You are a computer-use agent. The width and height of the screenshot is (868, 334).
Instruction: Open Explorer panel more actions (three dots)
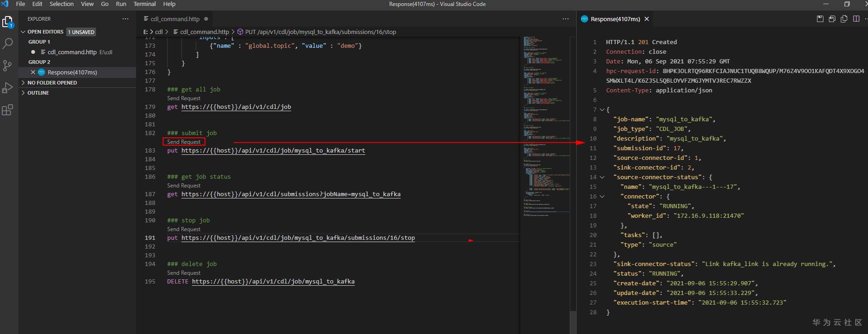(125, 19)
